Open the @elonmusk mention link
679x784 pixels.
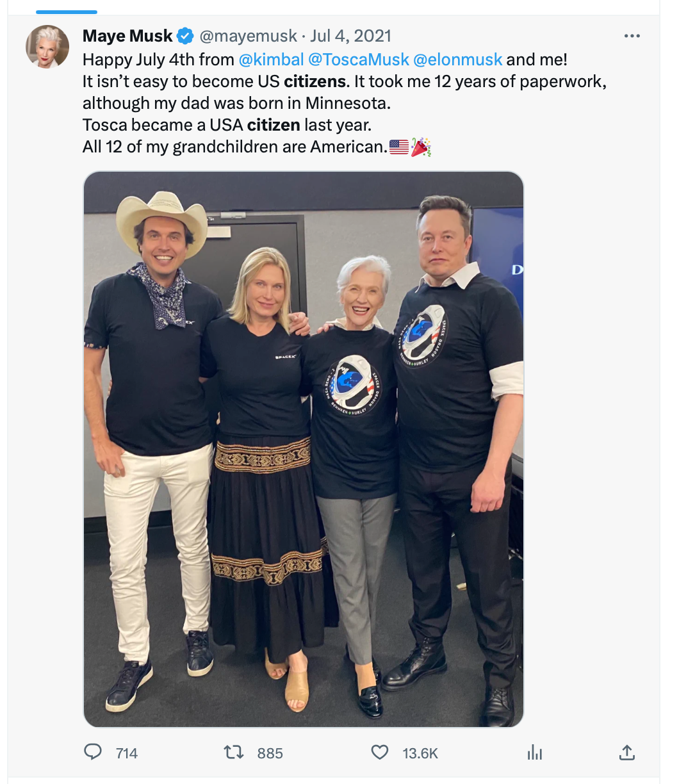tap(458, 60)
